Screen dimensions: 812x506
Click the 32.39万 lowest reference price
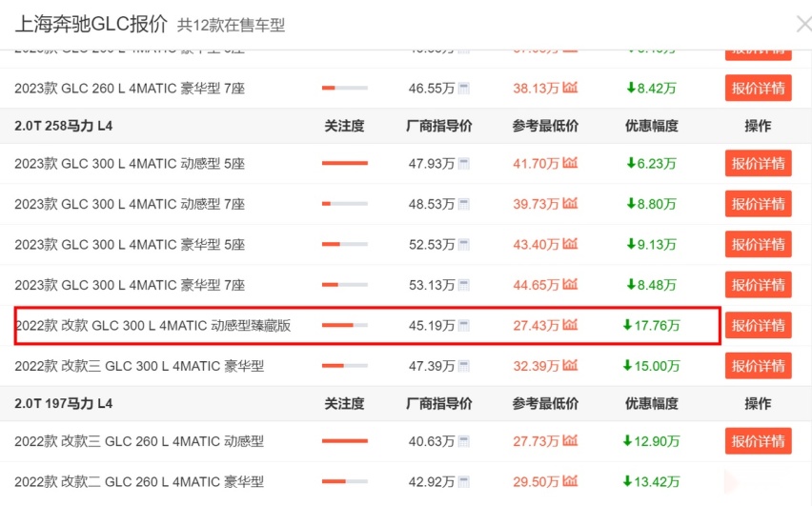[x=536, y=366]
